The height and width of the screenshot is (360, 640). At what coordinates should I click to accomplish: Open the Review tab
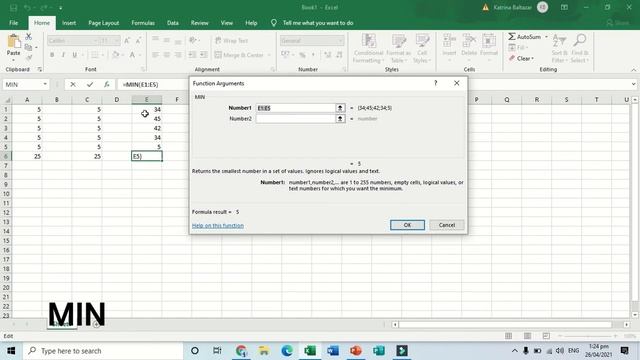[x=200, y=23]
